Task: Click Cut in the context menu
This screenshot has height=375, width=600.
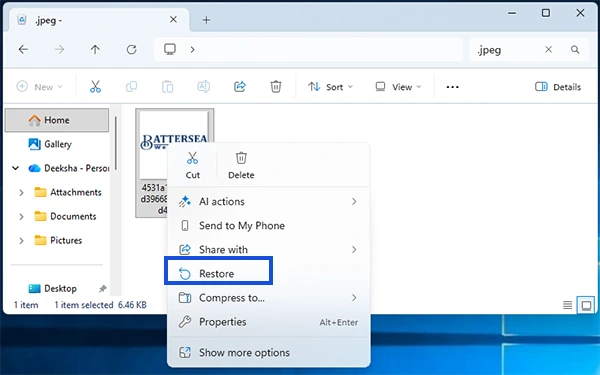Action: click(192, 165)
